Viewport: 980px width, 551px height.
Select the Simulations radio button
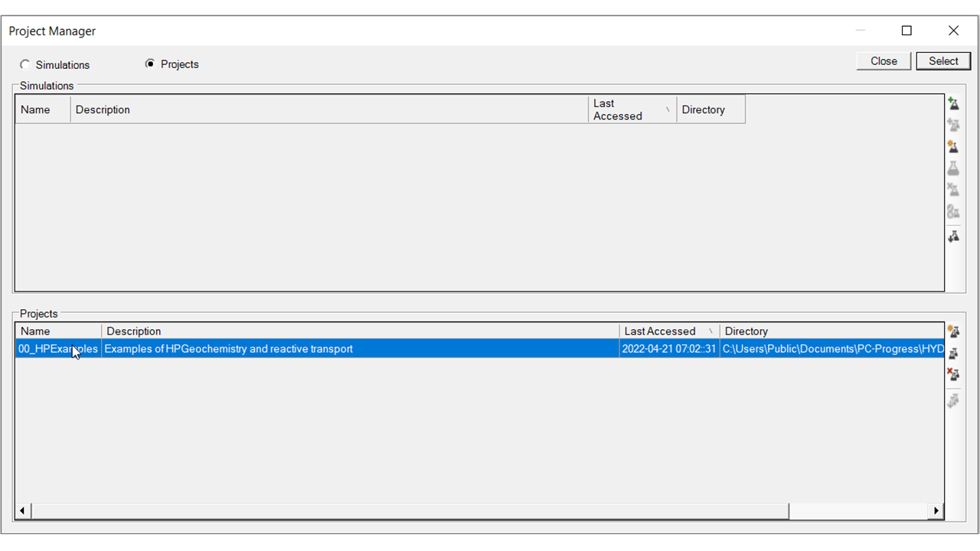point(25,65)
